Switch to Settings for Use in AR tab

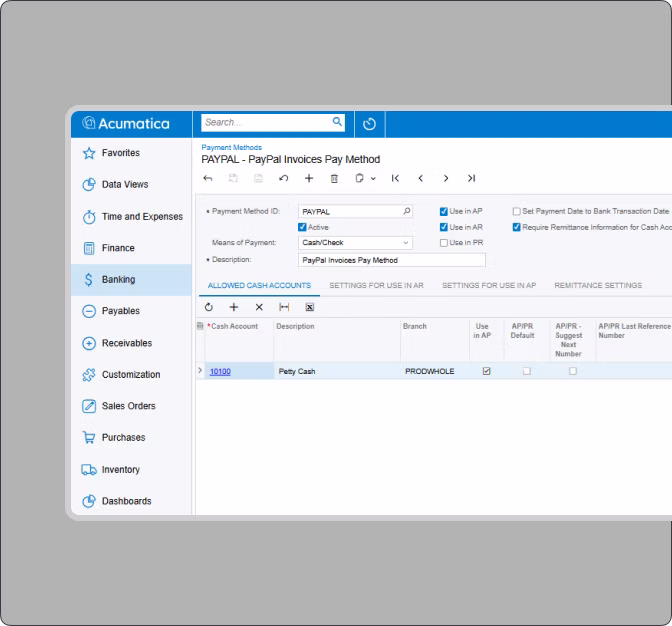coord(376,285)
